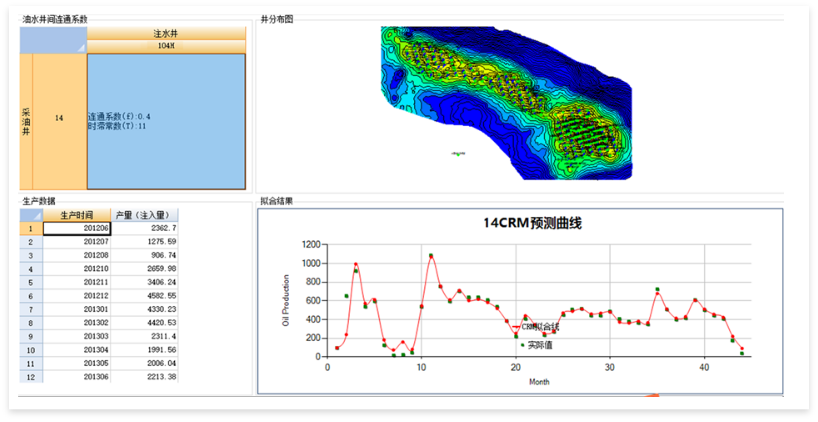
Task: Click the production data grid corner selector
Action: tap(31, 215)
